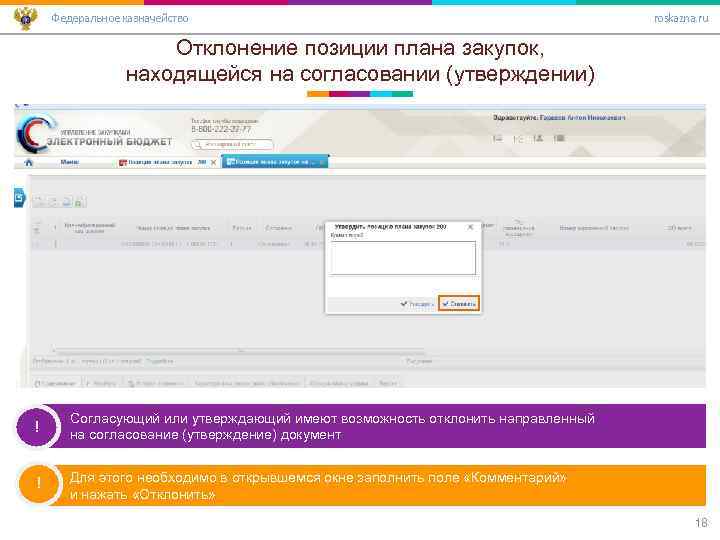720x540 pixels.
Task: Click the user profile icon in the header
Action: point(538,138)
